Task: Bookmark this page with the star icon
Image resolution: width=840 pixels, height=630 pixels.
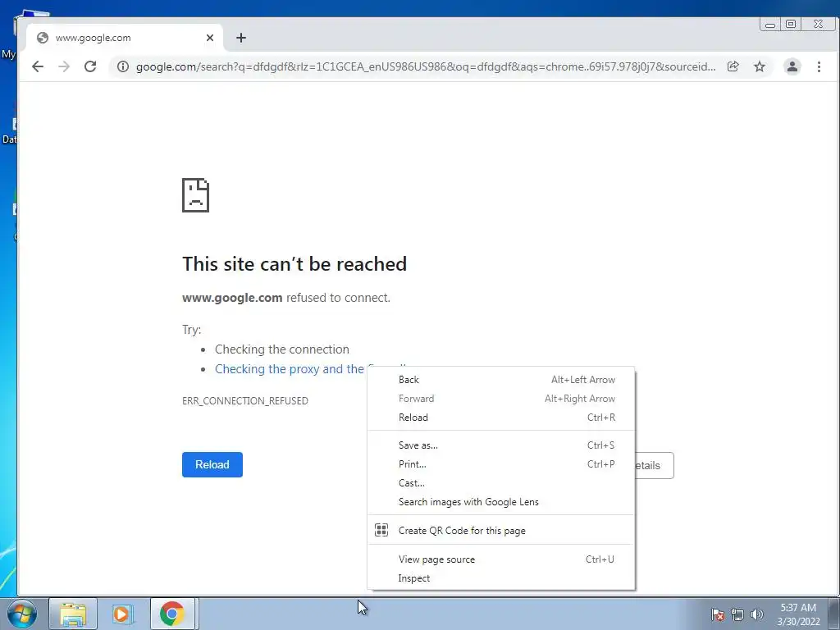Action: pos(759,66)
